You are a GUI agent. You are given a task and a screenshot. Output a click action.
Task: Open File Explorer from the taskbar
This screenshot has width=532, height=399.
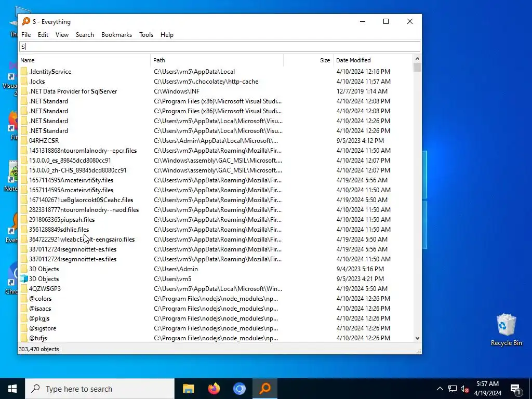coord(188,389)
